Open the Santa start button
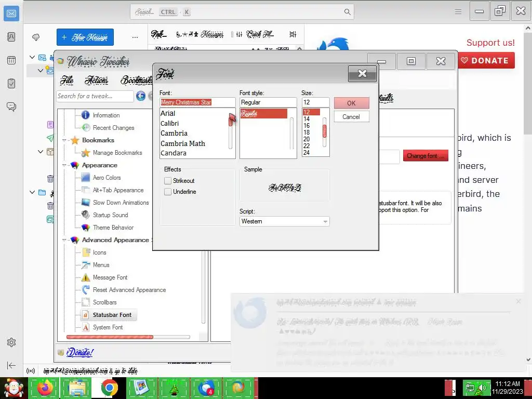This screenshot has width=532, height=399. pos(13,388)
